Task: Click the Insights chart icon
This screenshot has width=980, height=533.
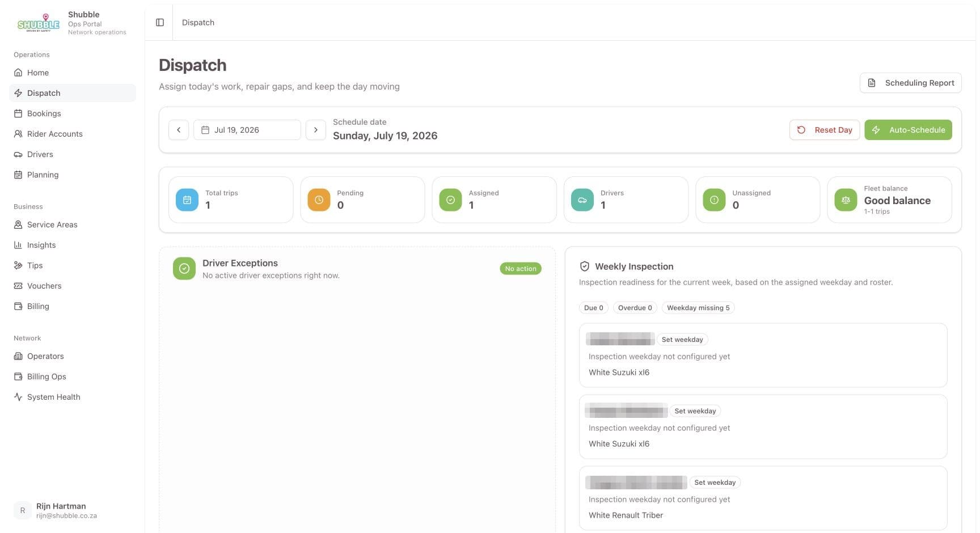Action: point(18,245)
